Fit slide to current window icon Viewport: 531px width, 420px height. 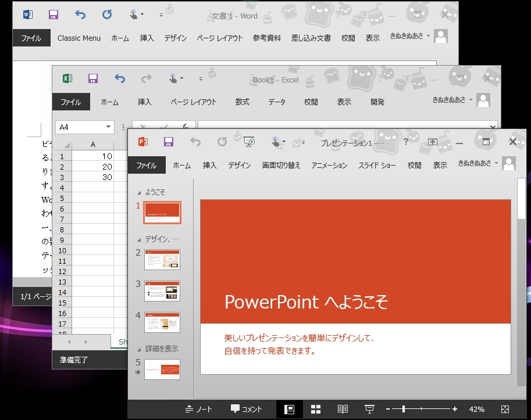505,410
